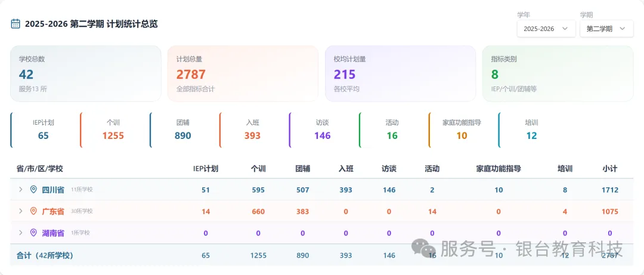This screenshot has height=275, width=644.
Task: Click the 30所学校 label
Action: pyautogui.click(x=82, y=211)
